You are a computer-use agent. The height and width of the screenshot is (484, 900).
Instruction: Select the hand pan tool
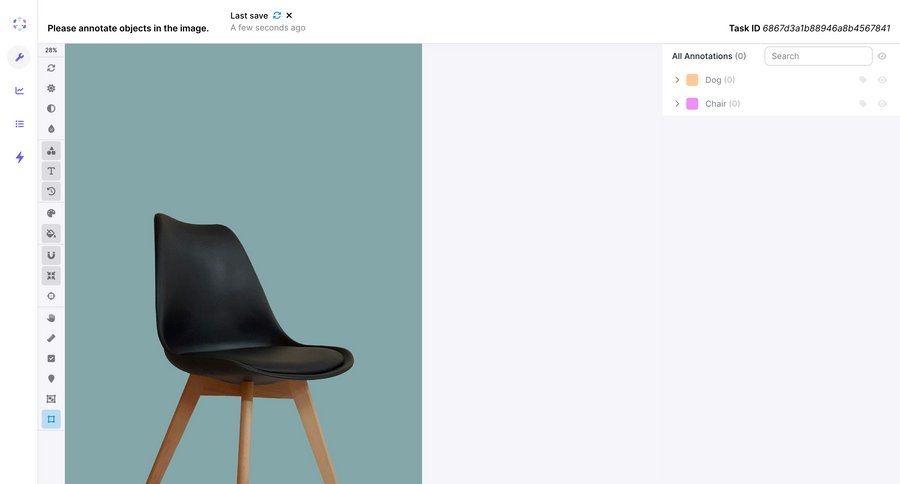pyautogui.click(x=51, y=318)
